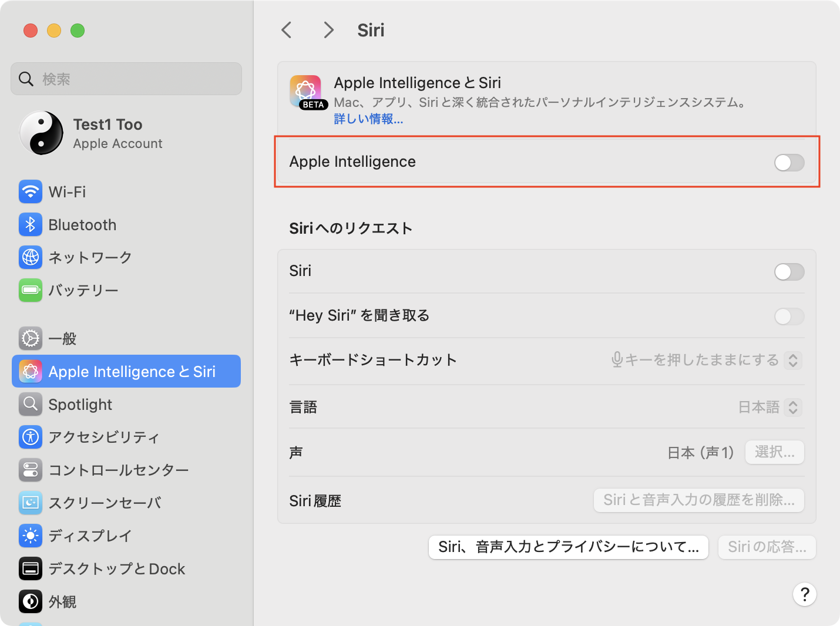
Task: Open デスクトップとDock sidebar item
Action: click(116, 568)
